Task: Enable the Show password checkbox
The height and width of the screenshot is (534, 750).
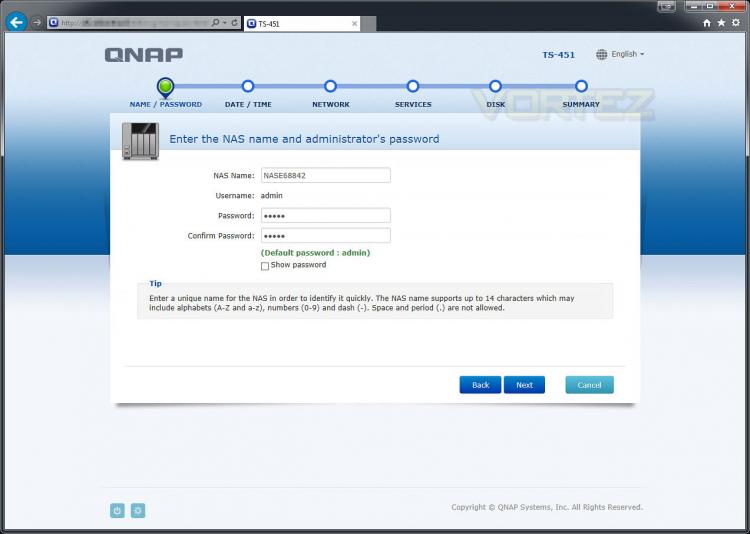Action: click(x=265, y=266)
